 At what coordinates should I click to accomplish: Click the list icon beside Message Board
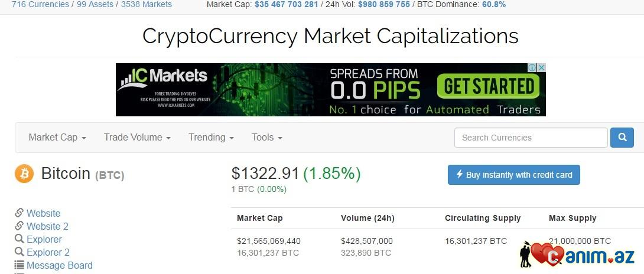(x=19, y=265)
